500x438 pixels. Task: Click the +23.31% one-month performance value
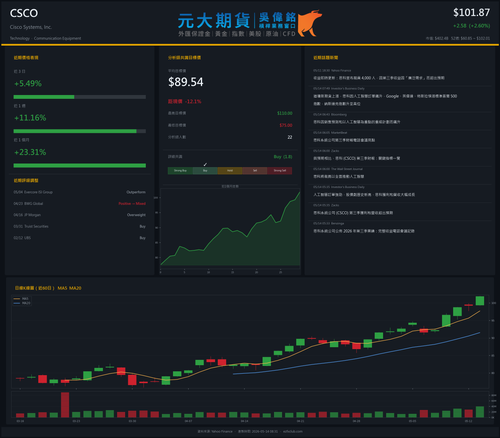(x=30, y=152)
